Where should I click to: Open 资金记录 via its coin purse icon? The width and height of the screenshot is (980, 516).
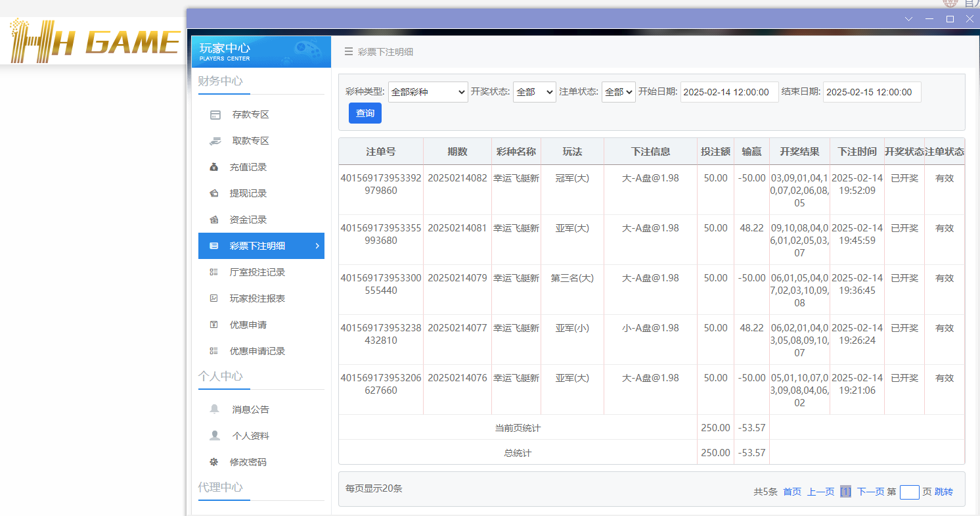[x=215, y=220]
